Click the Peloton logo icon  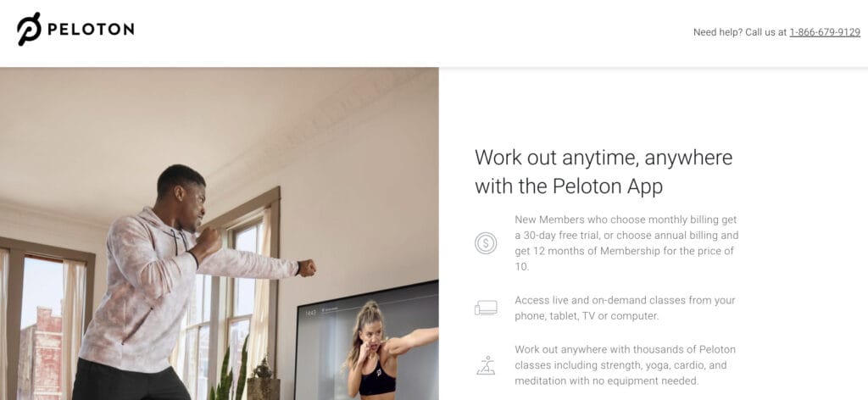tap(29, 29)
